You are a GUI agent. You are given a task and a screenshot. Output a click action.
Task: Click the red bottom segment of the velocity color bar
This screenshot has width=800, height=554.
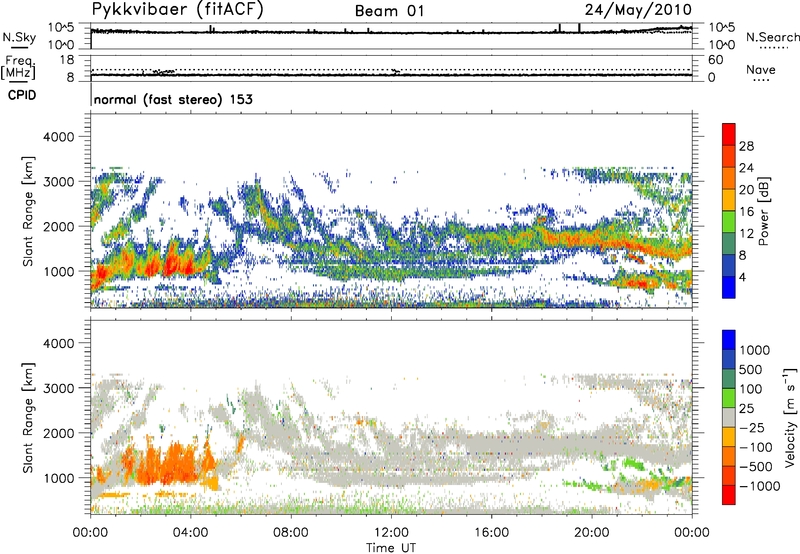729,495
